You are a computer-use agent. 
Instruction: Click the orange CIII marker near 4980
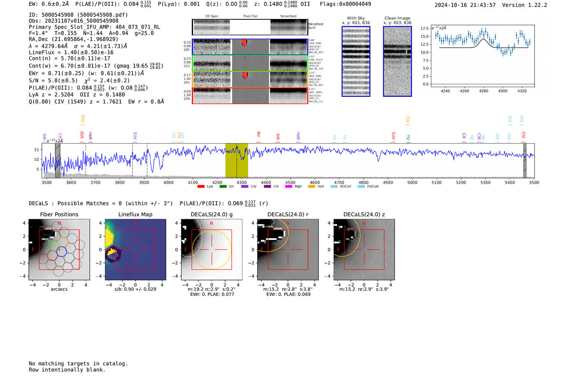(x=408, y=121)
